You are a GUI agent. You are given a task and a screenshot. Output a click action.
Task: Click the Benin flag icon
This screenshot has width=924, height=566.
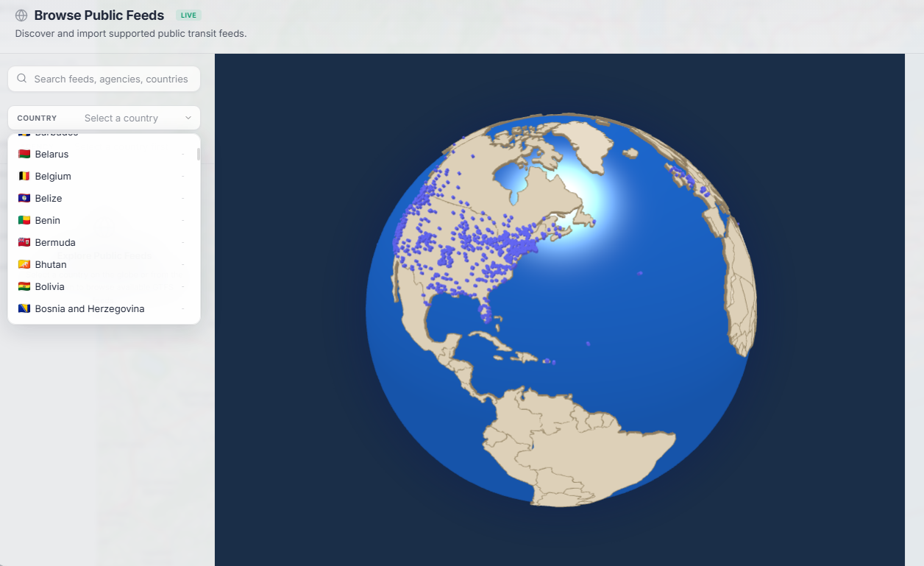[24, 220]
